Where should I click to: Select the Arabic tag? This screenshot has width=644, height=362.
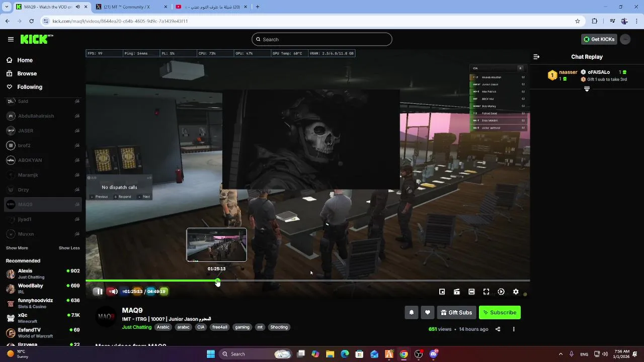point(163,327)
